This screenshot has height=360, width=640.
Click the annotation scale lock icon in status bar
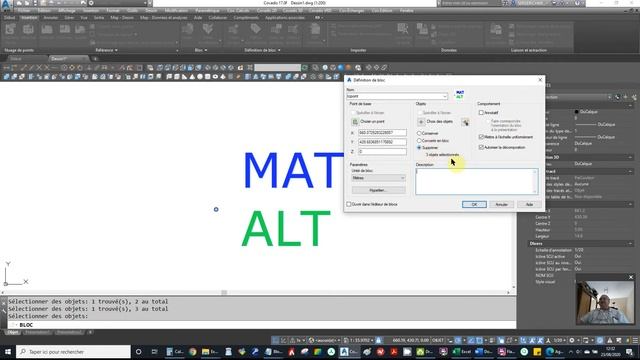pyautogui.click(x=378, y=340)
